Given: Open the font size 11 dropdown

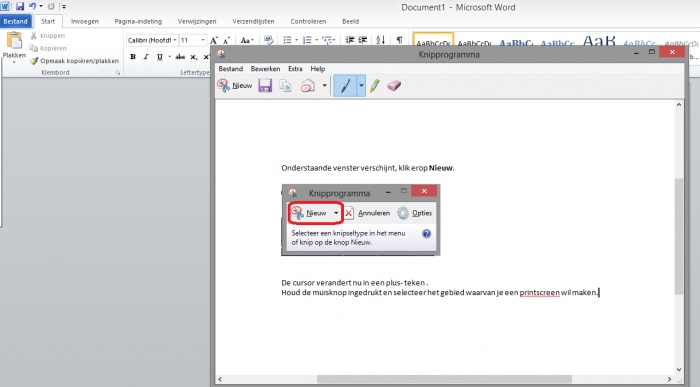Looking at the screenshot, I should click(203, 40).
